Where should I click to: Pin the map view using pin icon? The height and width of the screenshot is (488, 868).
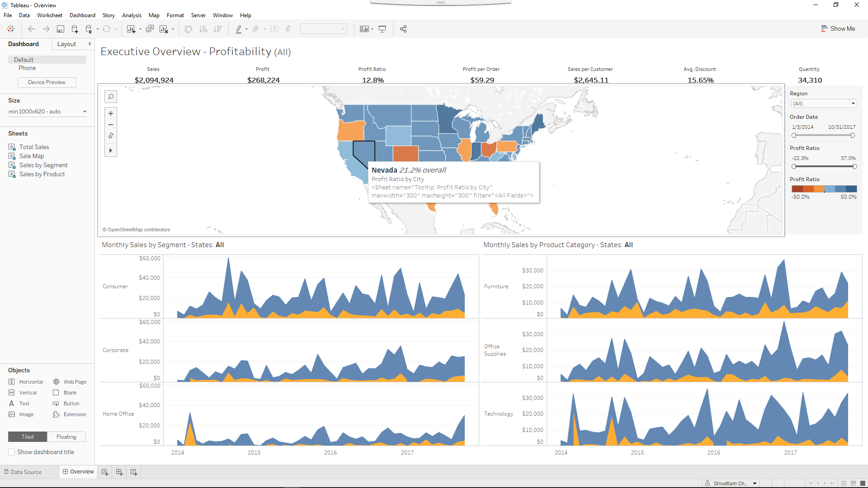point(111,136)
